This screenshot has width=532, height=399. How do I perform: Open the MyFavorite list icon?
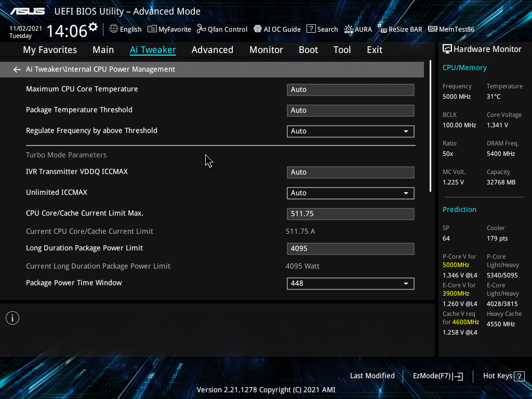click(x=152, y=29)
